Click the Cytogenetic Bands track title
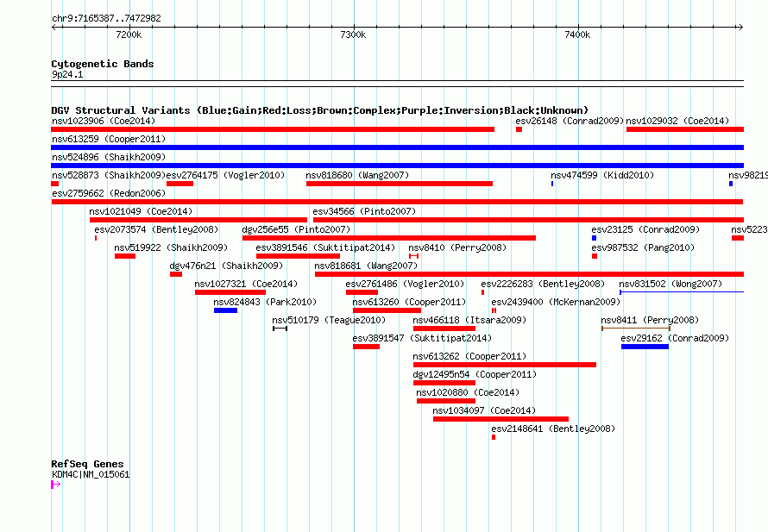Screen dimensions: 768x532 [x=103, y=64]
